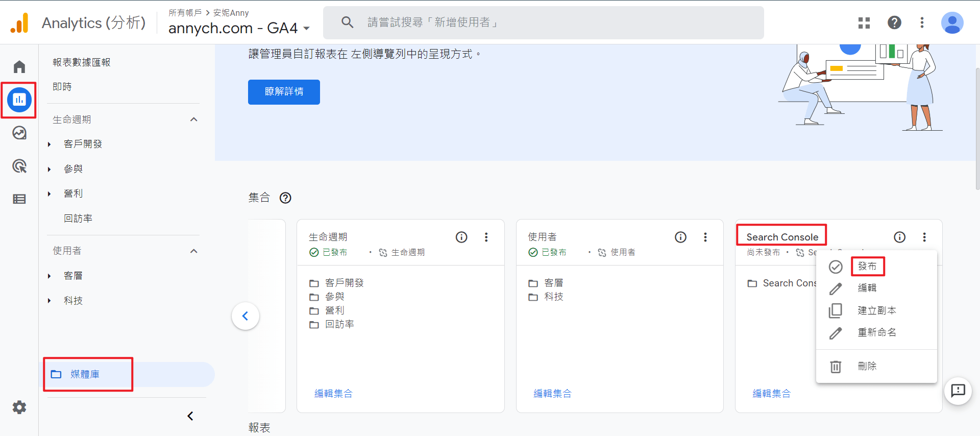This screenshot has width=980, height=436.
Task: Open the Home icon in left rail
Action: [19, 67]
